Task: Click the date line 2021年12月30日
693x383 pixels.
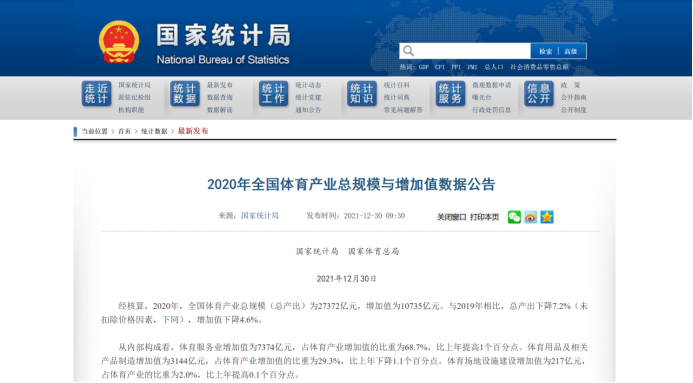Action: (x=346, y=279)
